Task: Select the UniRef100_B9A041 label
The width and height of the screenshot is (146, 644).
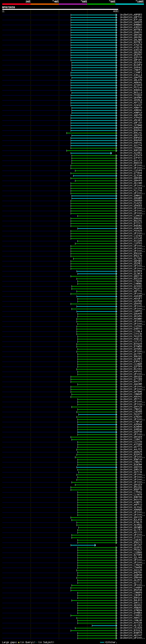Action: (131, 218)
